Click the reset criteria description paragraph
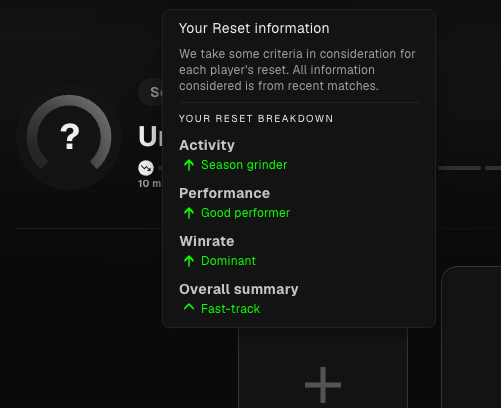The image size is (501, 408). click(297, 70)
